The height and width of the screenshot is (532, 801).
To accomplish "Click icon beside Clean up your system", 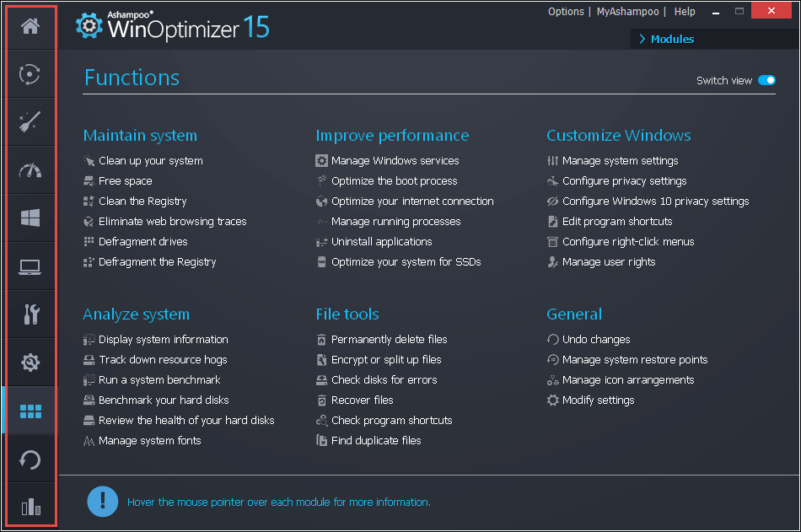I will pos(89,161).
